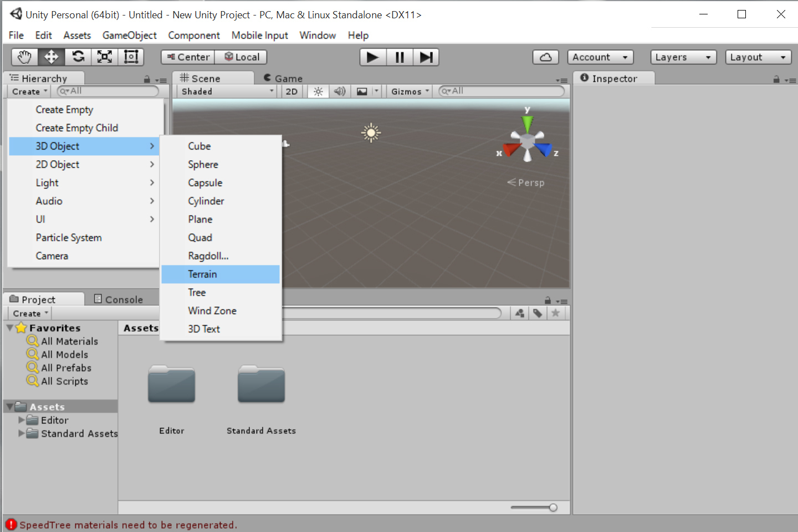Open Scene panel options menu
Viewport: 798px width, 532px height.
coord(562,80)
